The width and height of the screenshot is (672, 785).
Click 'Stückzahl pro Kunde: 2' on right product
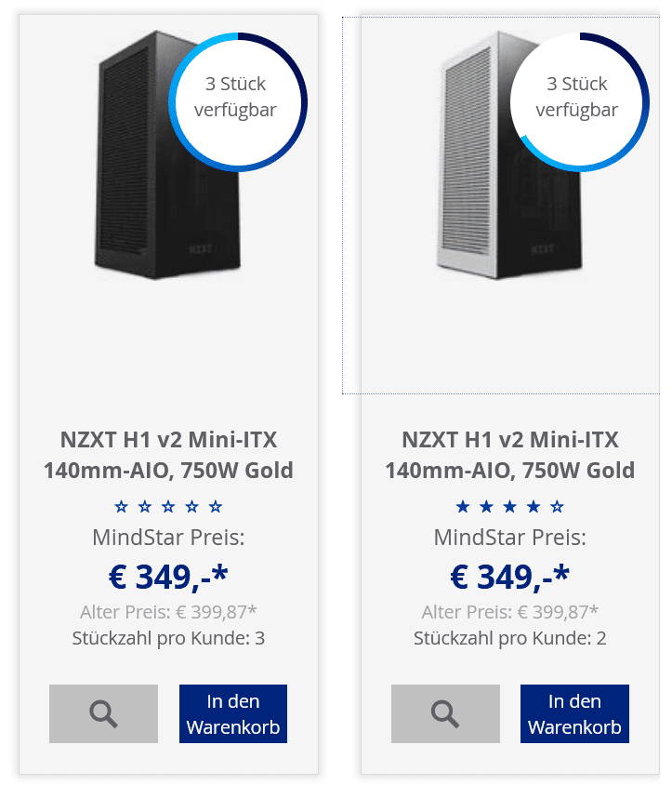click(x=510, y=638)
